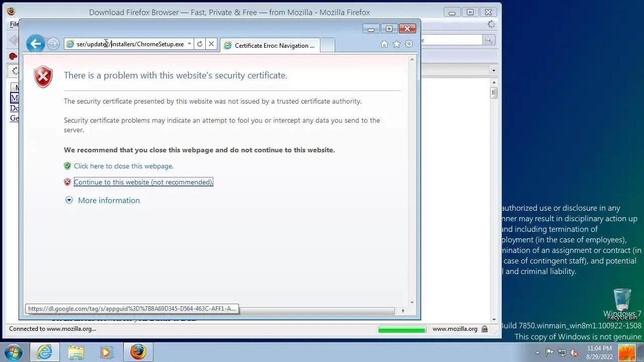644x362 pixels.
Task: Click the Firefox search magnifier icon
Action: 488,40
